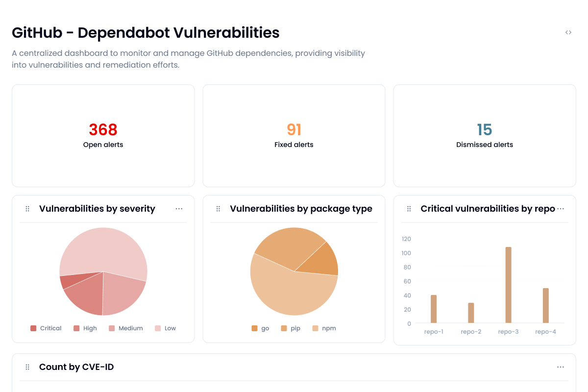Click the drag handle on Vulnerabilities by package type
This screenshot has width=588, height=392.
218,208
